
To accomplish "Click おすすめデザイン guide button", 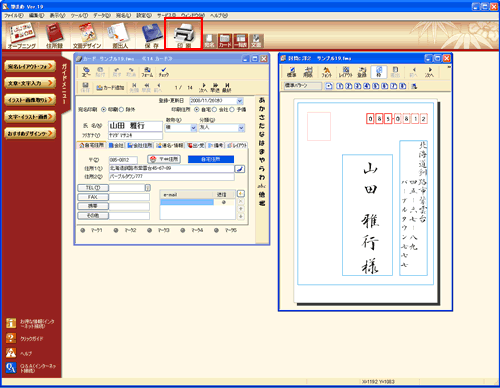I will click(x=30, y=133).
